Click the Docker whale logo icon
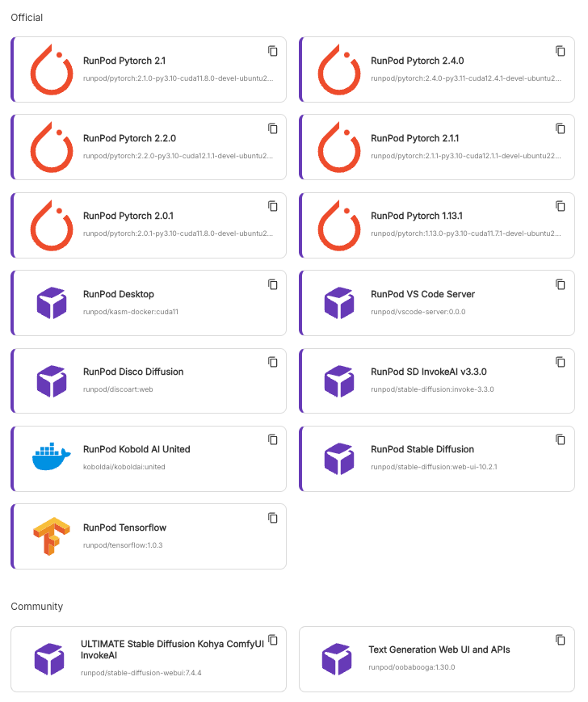588x702 pixels. (52, 457)
